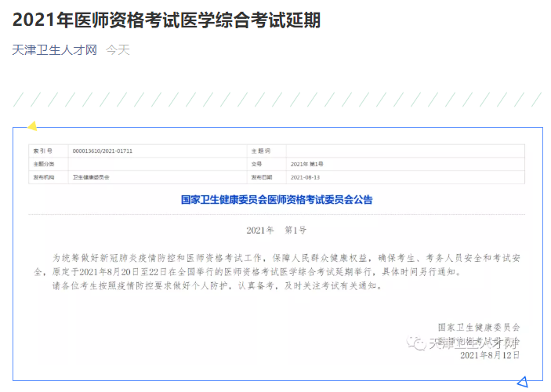Click the 今天 publish date text
This screenshot has height=392, width=551.
point(118,50)
